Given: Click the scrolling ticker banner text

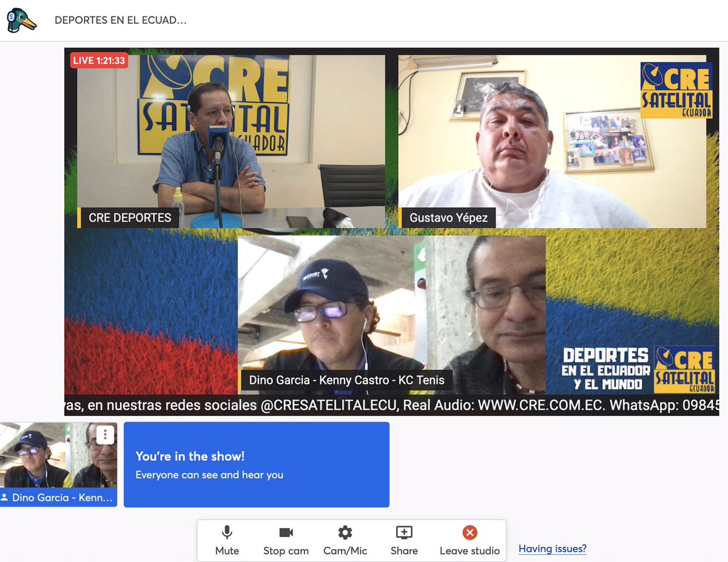Looking at the screenshot, I should [x=392, y=405].
